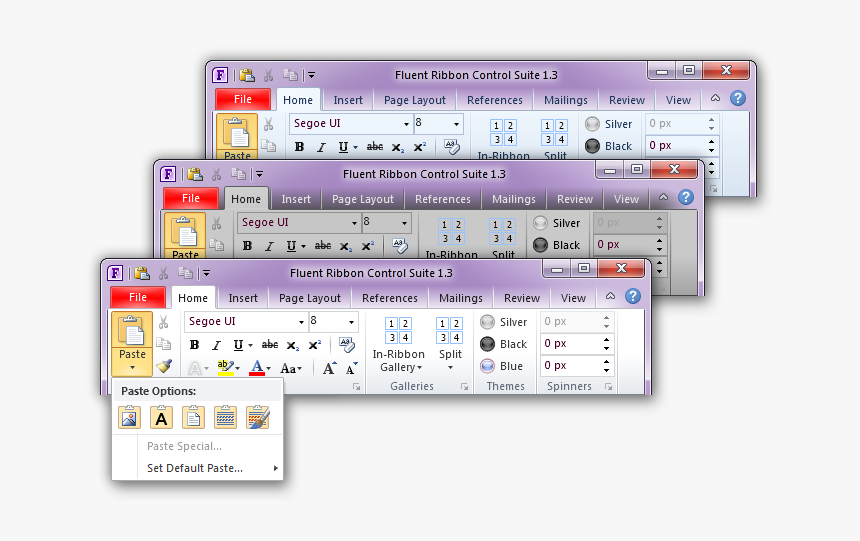
Task: Increase the middle spinner value in front window
Action: (x=606, y=340)
